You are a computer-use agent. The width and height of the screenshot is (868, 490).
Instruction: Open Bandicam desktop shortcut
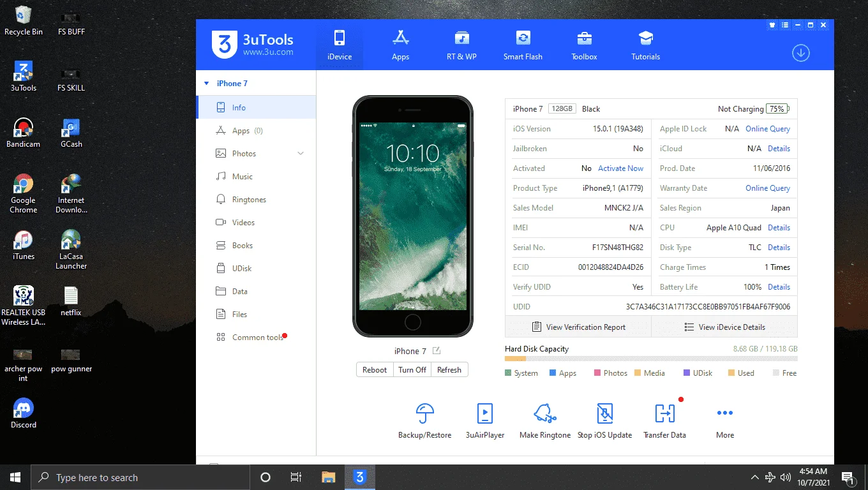pyautogui.click(x=24, y=133)
